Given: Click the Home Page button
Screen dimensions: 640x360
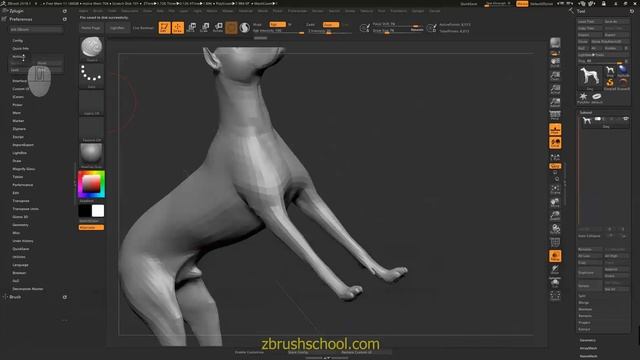Looking at the screenshot, I should [x=91, y=28].
